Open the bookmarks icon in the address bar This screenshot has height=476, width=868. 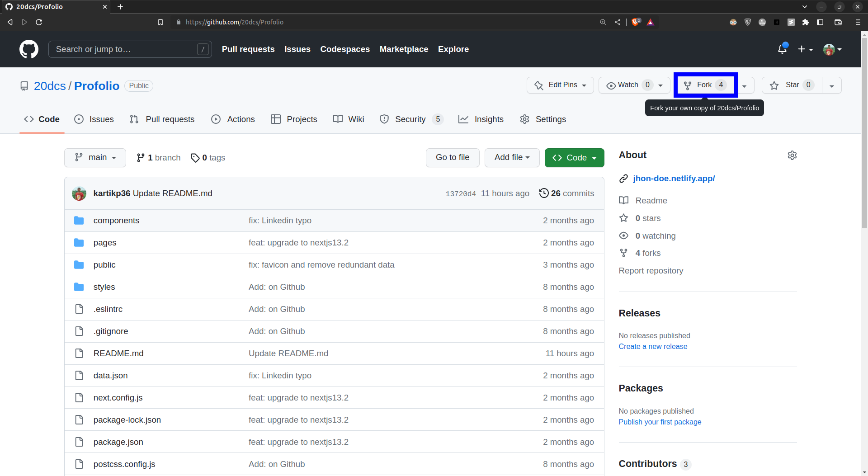pos(160,22)
